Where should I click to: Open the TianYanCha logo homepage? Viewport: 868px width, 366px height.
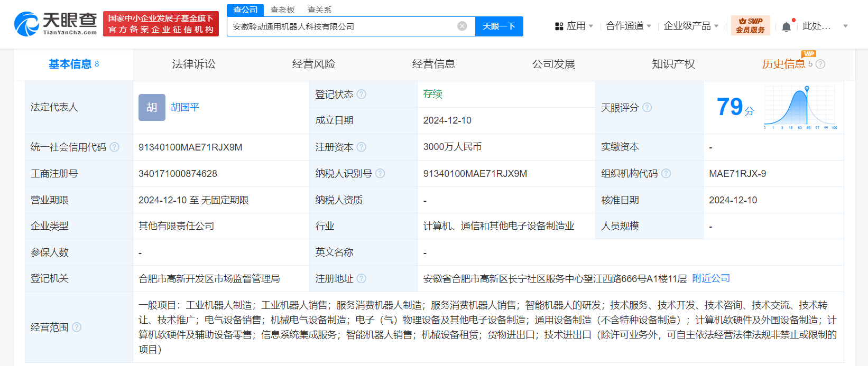click(56, 24)
